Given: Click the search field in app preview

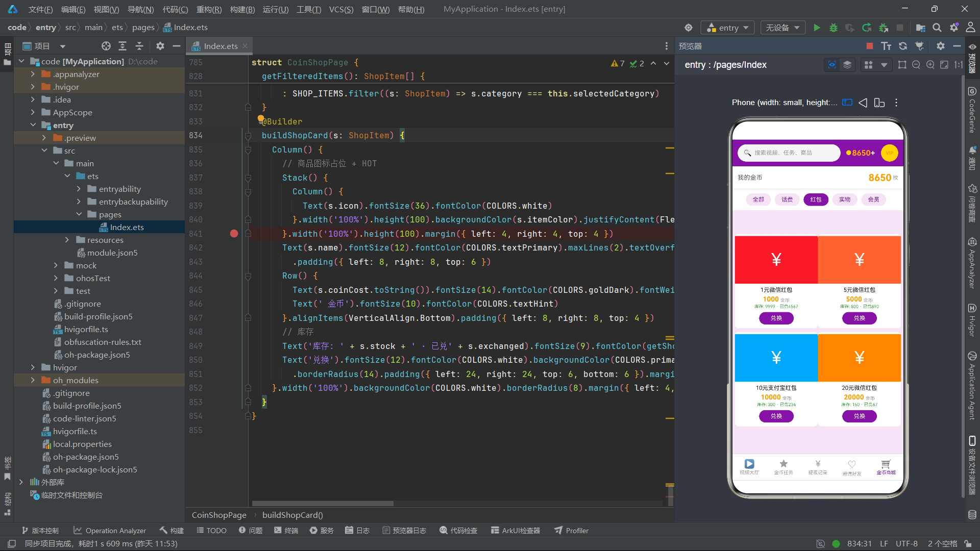Looking at the screenshot, I should pyautogui.click(x=789, y=153).
